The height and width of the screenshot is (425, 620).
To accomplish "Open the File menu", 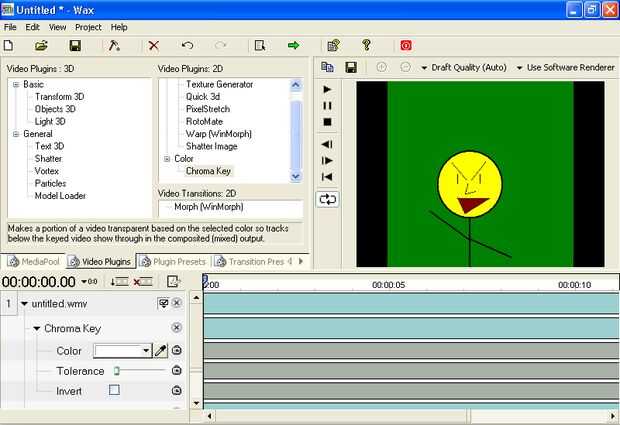I will tap(10, 27).
